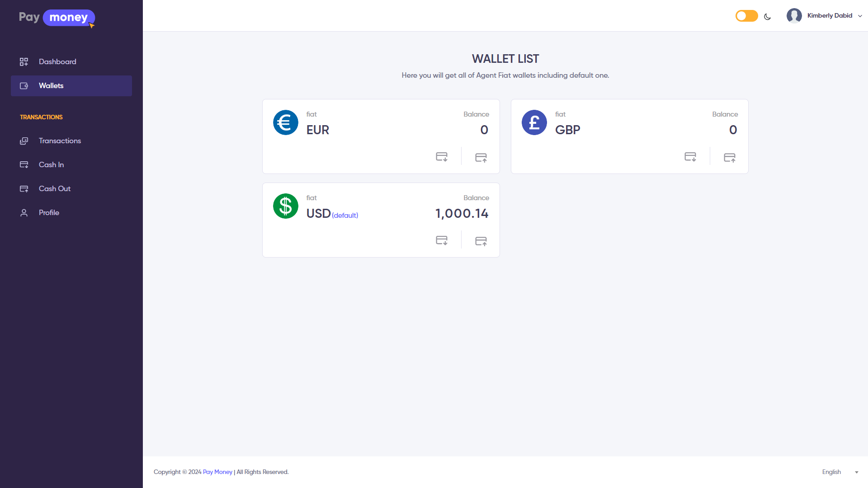Open Profile using sidebar person icon

point(24,212)
